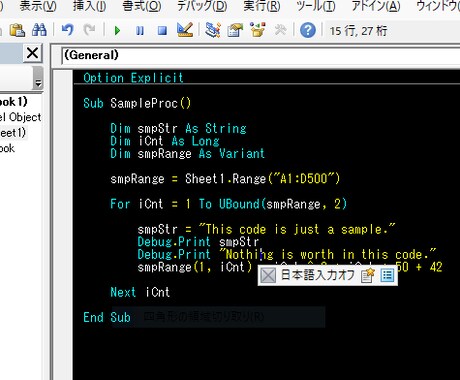Open the アドイン(A) menu

point(376,6)
